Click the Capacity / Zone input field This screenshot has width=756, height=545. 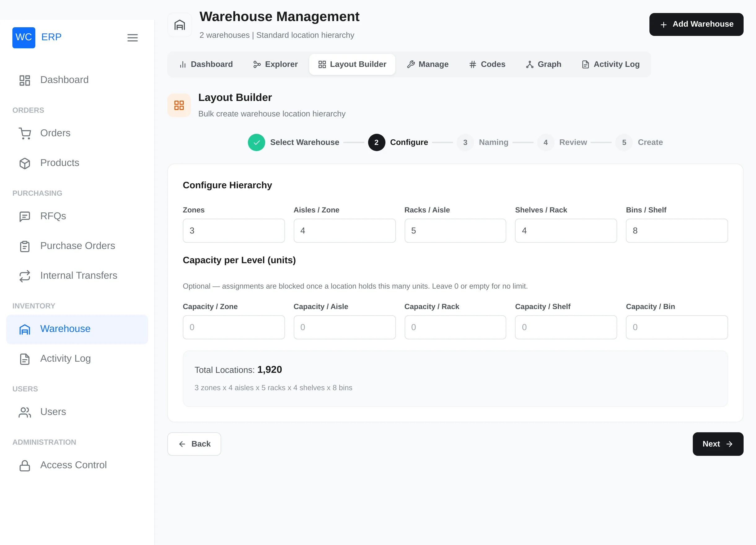pyautogui.click(x=234, y=327)
